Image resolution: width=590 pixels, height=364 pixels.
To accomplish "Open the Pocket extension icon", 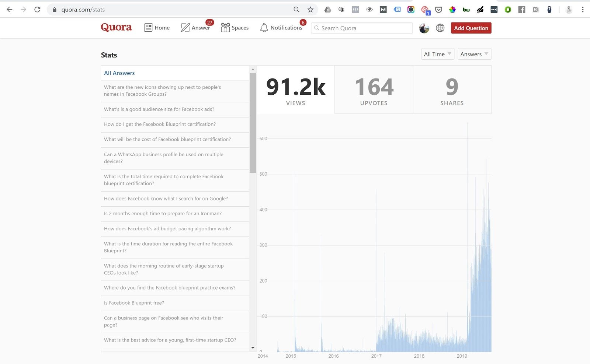I will point(438,10).
